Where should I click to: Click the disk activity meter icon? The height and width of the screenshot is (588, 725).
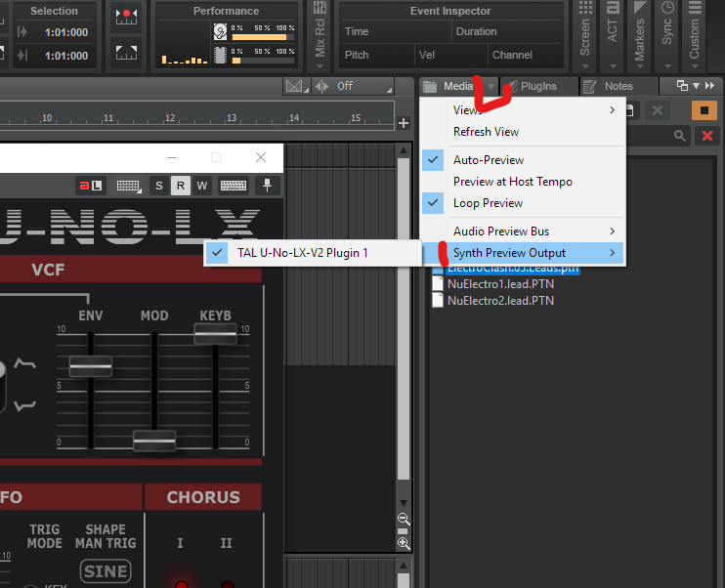tap(220, 31)
